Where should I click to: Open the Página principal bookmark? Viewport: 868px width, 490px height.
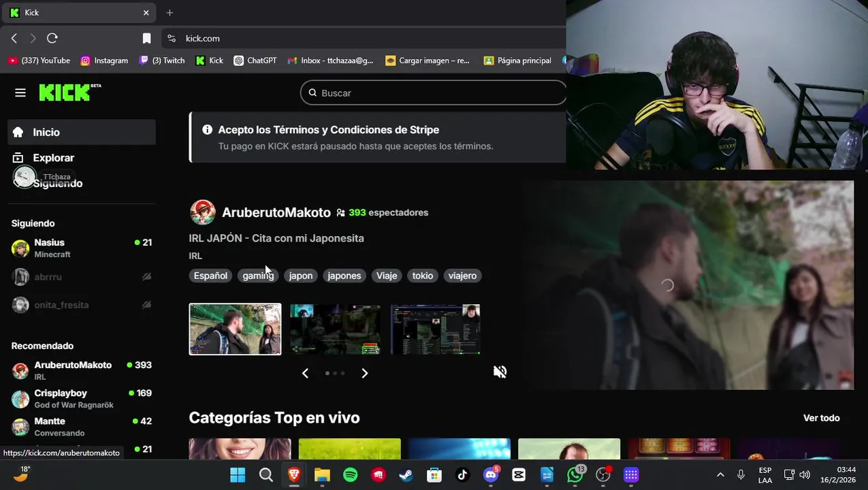click(x=517, y=61)
